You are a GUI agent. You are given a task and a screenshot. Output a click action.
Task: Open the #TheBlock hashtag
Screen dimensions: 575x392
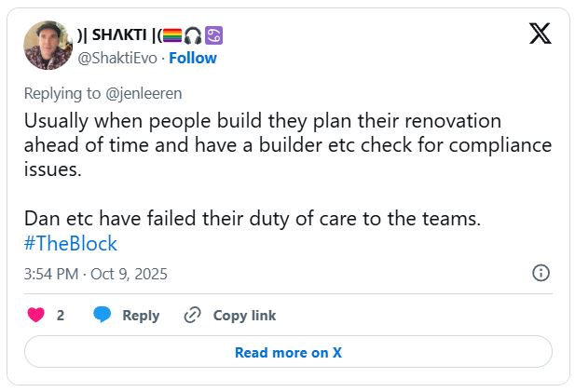71,243
